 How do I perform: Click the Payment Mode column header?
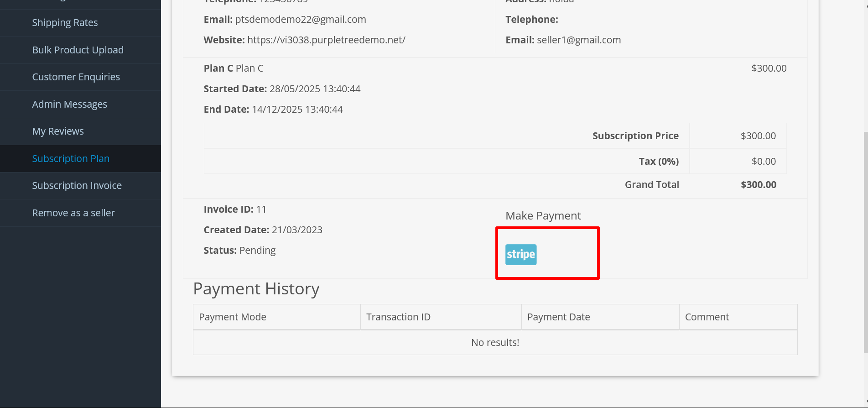(x=277, y=317)
